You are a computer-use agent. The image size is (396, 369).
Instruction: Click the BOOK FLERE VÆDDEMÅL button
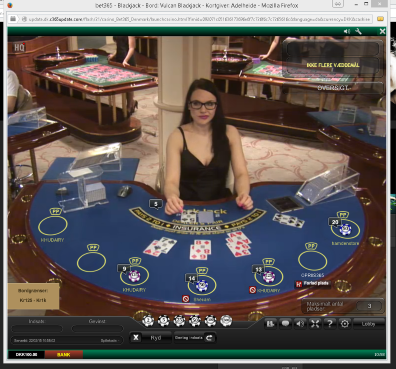[333, 65]
